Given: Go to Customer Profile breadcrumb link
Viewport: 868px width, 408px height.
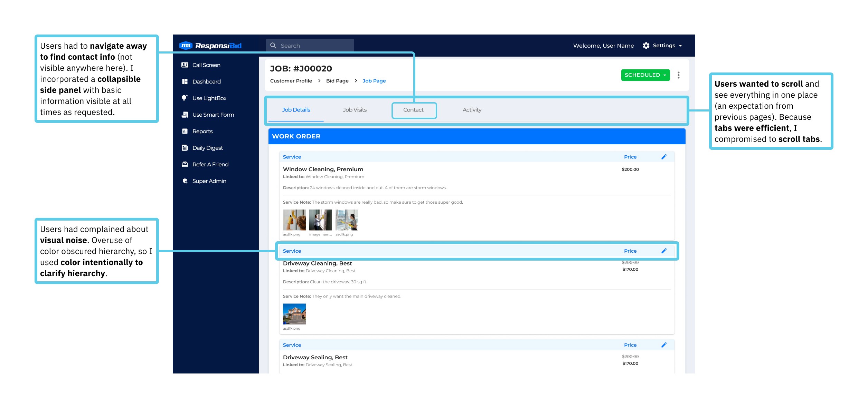Looking at the screenshot, I should point(291,81).
